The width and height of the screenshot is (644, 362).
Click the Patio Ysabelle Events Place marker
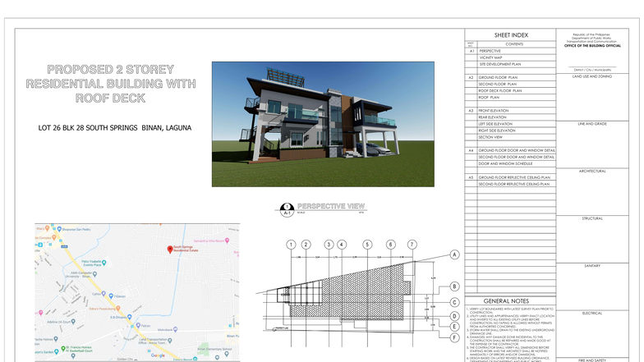click(x=103, y=263)
